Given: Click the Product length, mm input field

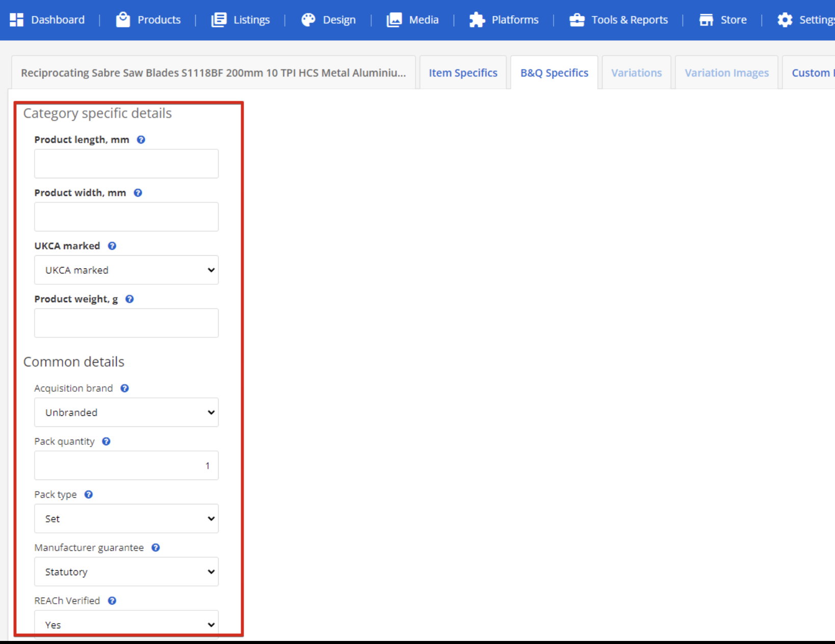Looking at the screenshot, I should tap(126, 164).
